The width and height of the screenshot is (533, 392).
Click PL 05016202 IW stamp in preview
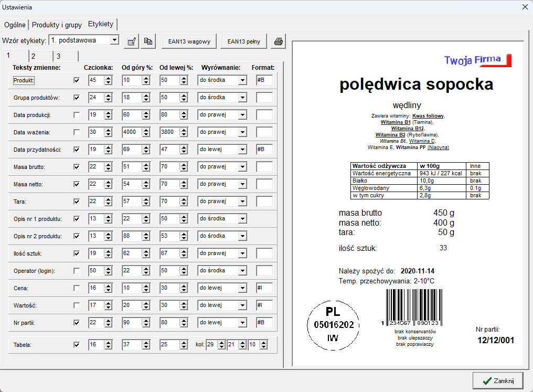click(333, 325)
